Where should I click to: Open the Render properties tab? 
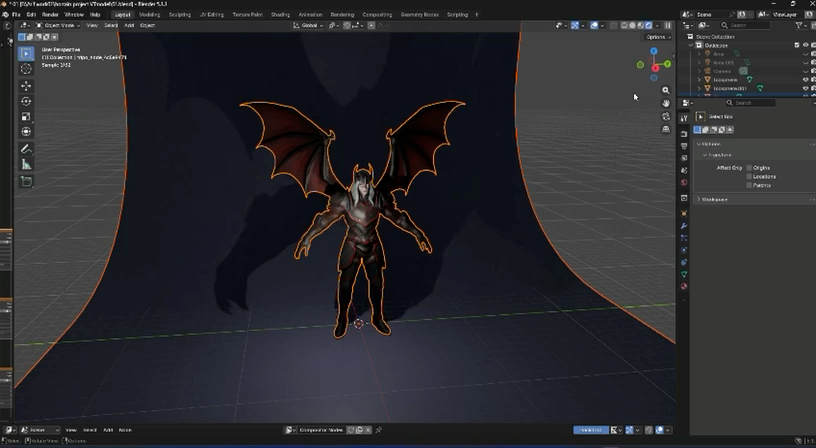684,134
